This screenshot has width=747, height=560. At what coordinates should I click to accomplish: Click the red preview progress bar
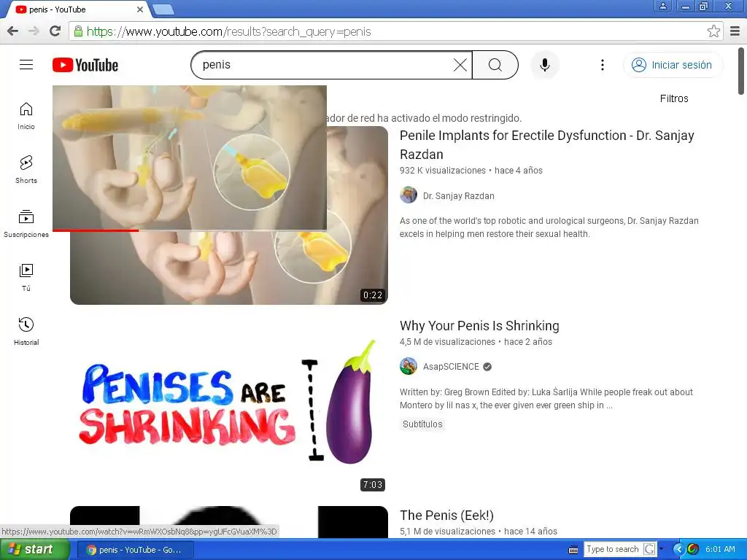tap(96, 230)
